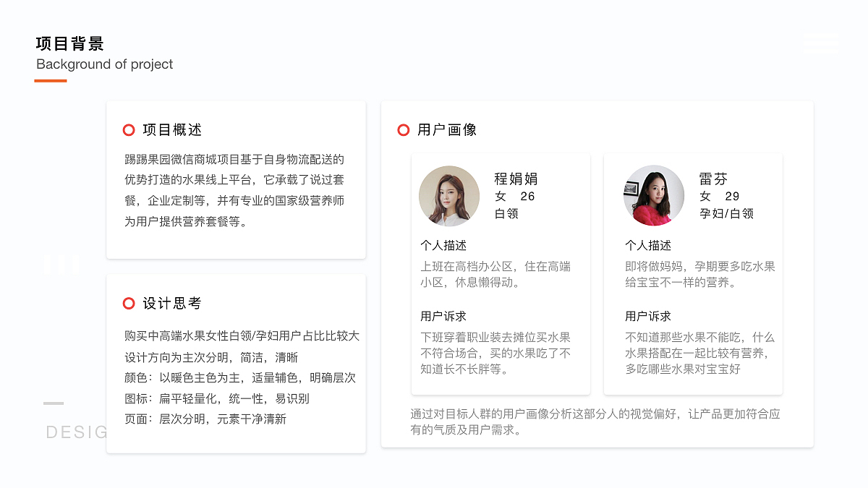Click the red circle icon beside 项目概述

click(129, 130)
